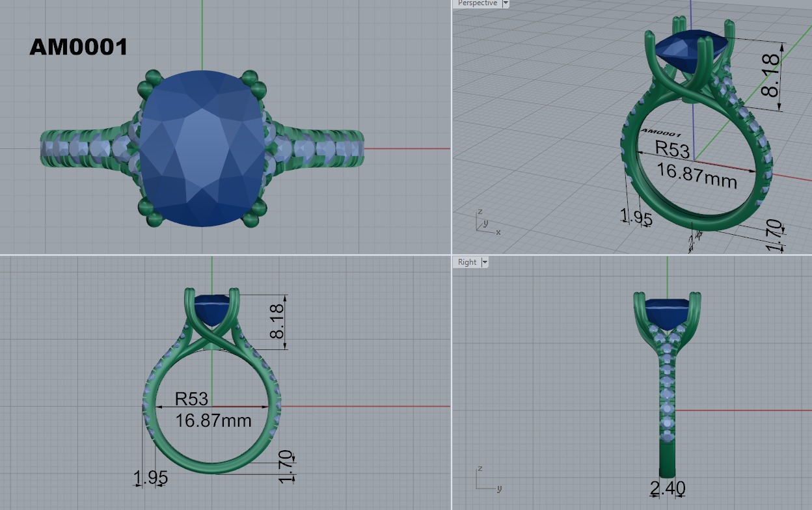Click the R53 label in Perspective view

(672, 150)
